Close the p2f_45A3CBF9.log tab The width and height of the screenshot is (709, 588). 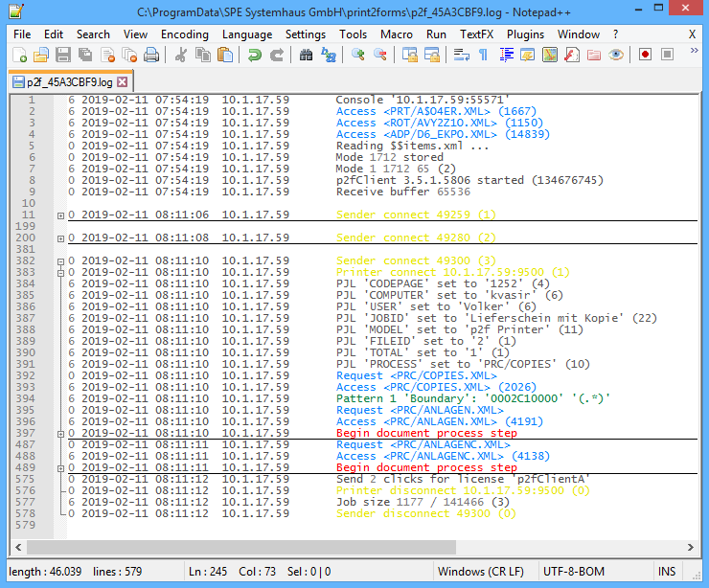[x=123, y=81]
